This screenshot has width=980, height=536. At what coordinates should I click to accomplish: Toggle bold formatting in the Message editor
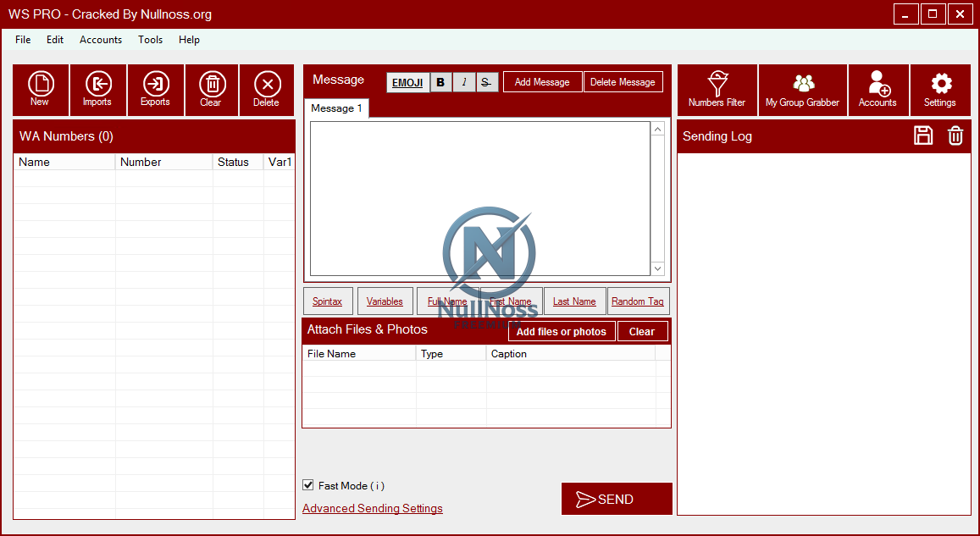[x=440, y=81]
